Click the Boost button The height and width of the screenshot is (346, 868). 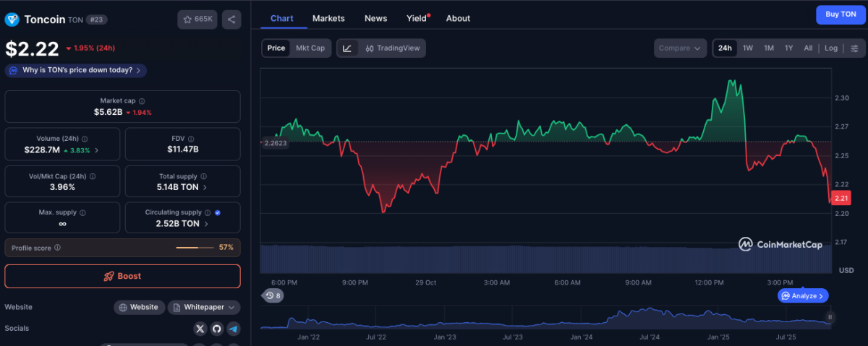(x=122, y=277)
